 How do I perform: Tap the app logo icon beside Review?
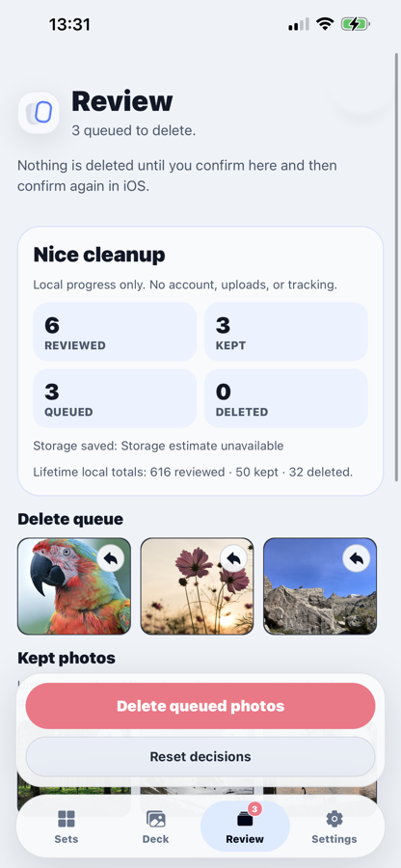[x=39, y=113]
